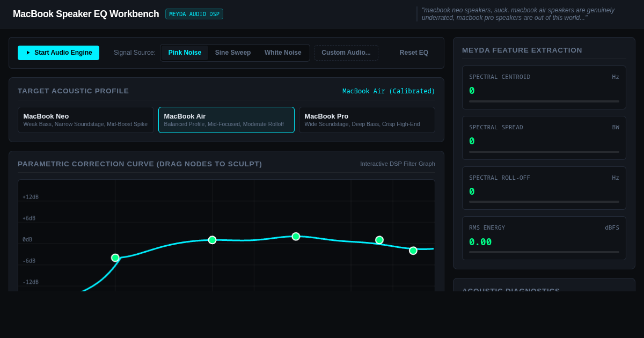The image size is (644, 338).
Task: Click the Start Audio Engine button
Action: pos(58,53)
